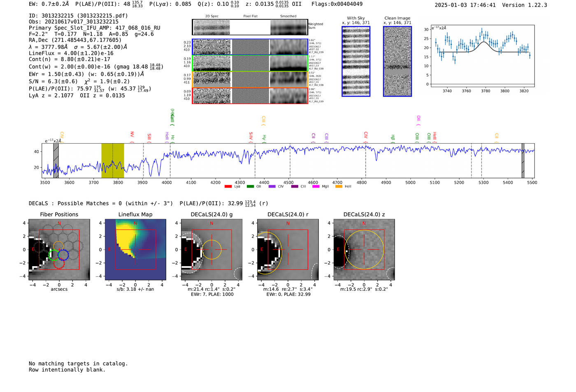The image size is (576, 392).
Task: Click the green Hγ line label
Action: [264, 138]
